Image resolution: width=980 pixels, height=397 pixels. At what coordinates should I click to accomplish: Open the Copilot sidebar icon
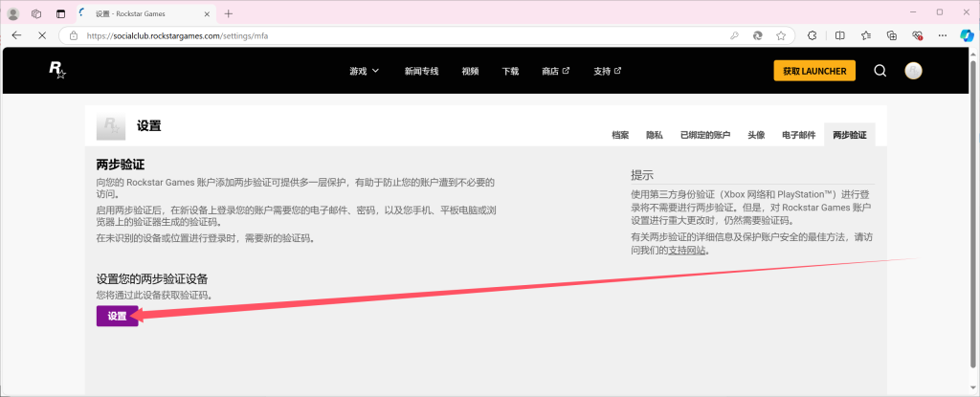[x=967, y=35]
